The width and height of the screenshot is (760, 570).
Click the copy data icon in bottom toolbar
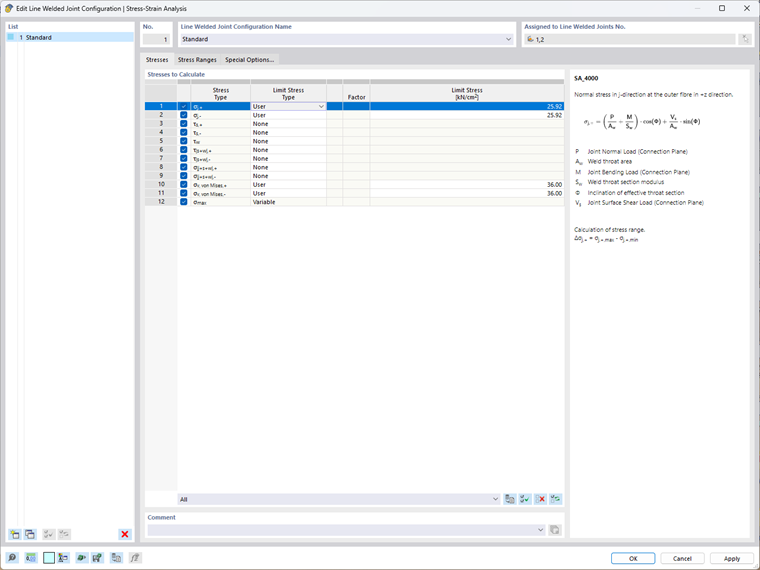116,558
